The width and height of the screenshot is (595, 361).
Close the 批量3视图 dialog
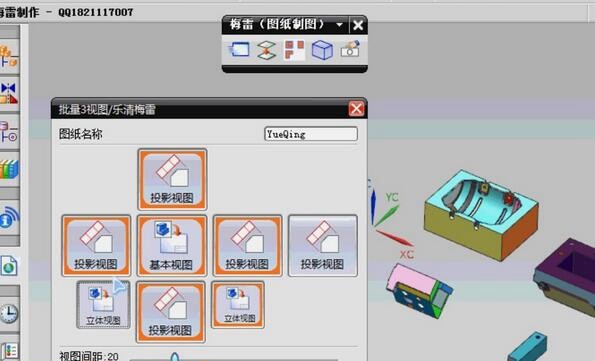[356, 109]
